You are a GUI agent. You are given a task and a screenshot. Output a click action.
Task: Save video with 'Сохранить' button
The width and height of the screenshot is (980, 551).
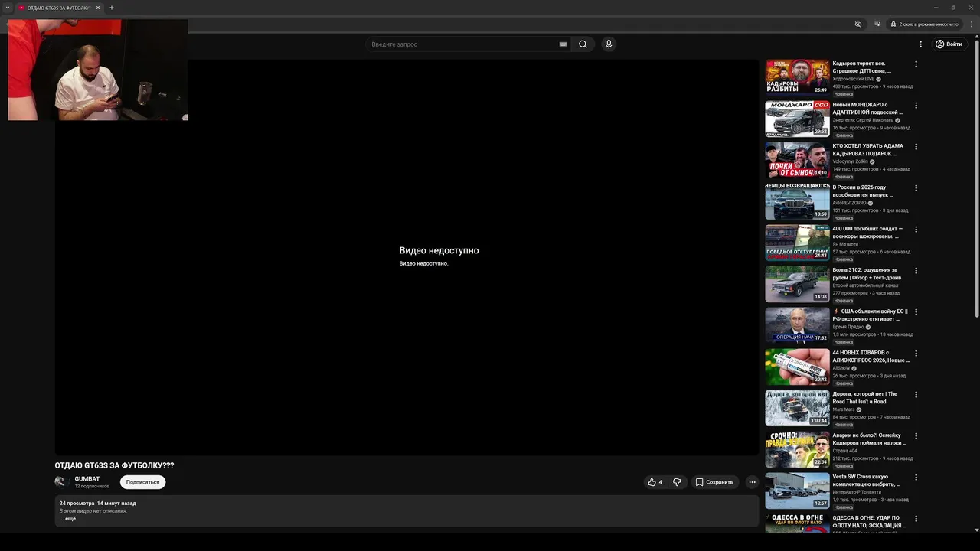click(714, 482)
